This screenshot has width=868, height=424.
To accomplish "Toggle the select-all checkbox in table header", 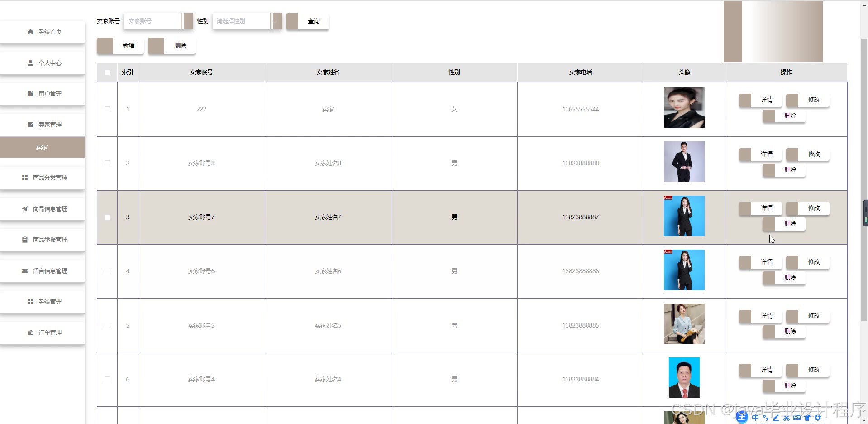I will [107, 72].
